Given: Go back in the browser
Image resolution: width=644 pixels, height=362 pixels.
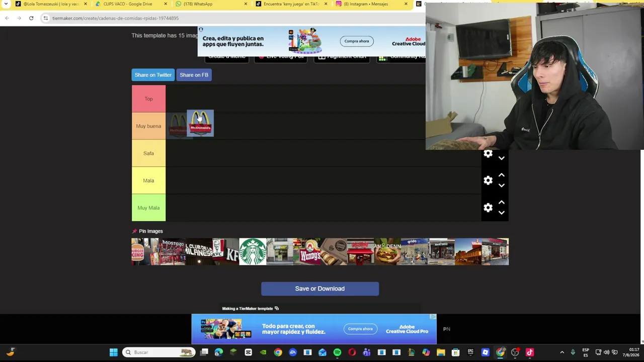Looking at the screenshot, I should [7, 18].
